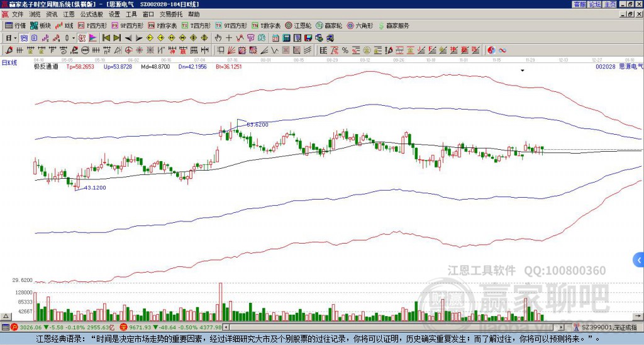Click the Tp=58.2653 value
Image resolution: width=644 pixels, height=345 pixels.
tap(80, 67)
